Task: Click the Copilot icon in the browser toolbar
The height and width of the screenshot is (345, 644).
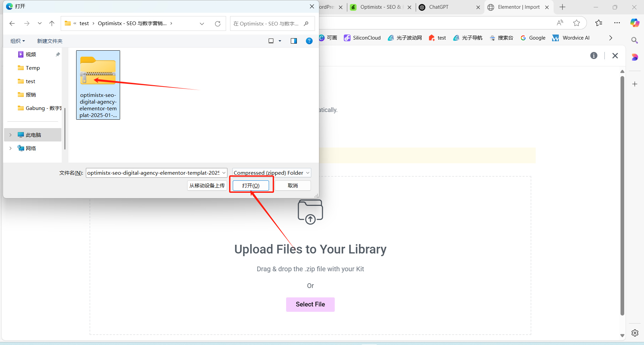Action: click(x=635, y=23)
